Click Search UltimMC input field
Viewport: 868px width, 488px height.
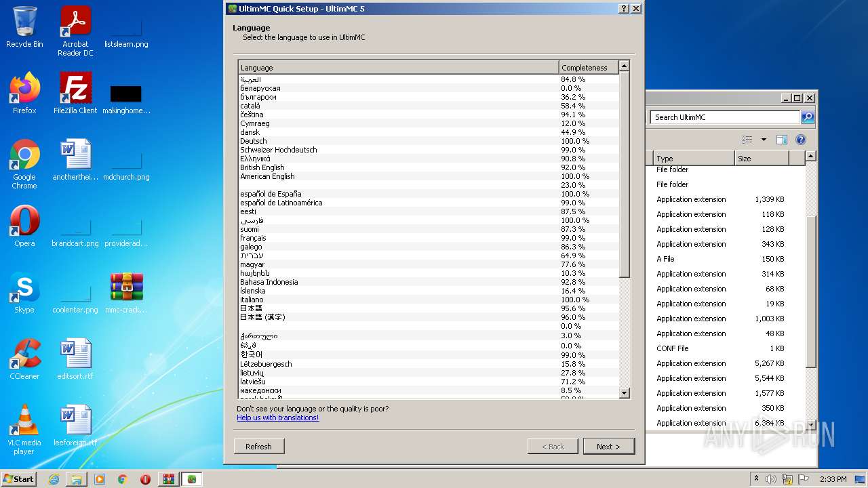tap(725, 117)
